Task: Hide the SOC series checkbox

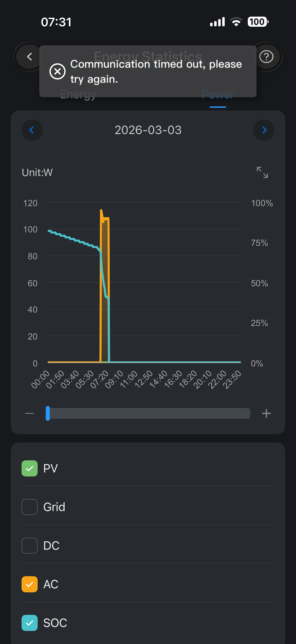Action: click(x=29, y=623)
